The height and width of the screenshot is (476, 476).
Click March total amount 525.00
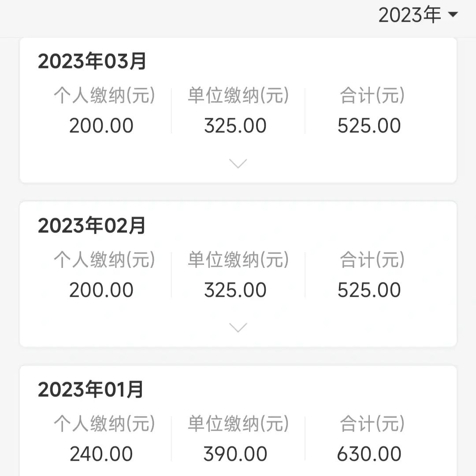click(x=369, y=126)
